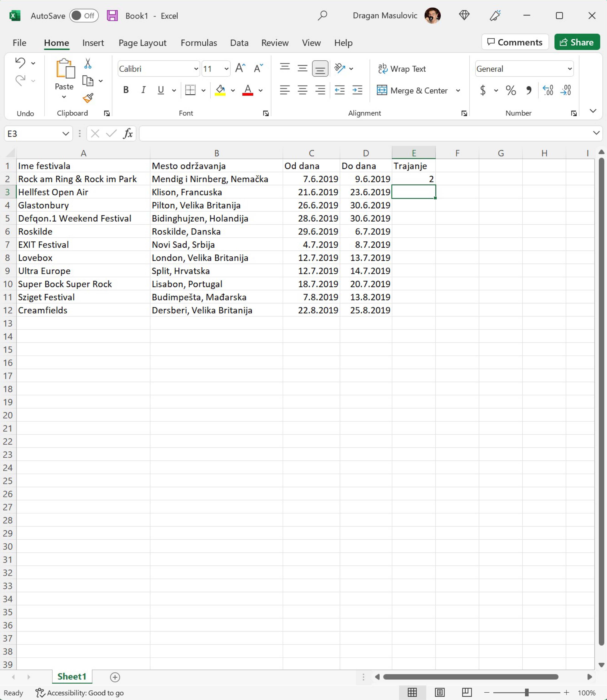The image size is (607, 700).
Task: Toggle Bold formatting
Action: click(126, 90)
